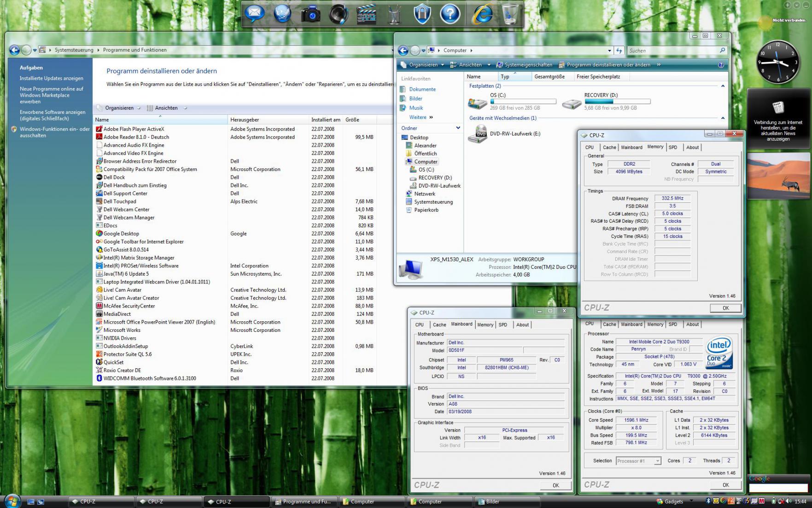Select Netzwerk in the folder tree
The image size is (812, 508).
pos(424,194)
